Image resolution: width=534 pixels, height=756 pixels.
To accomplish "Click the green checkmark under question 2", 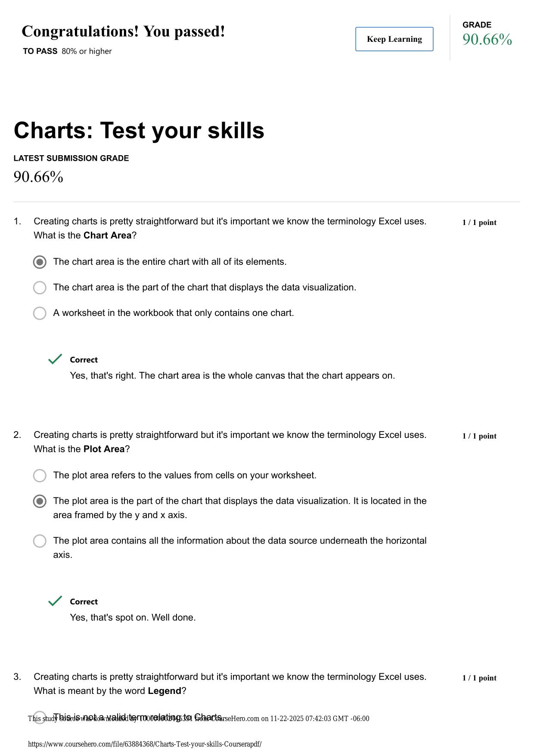I will tap(55, 601).
